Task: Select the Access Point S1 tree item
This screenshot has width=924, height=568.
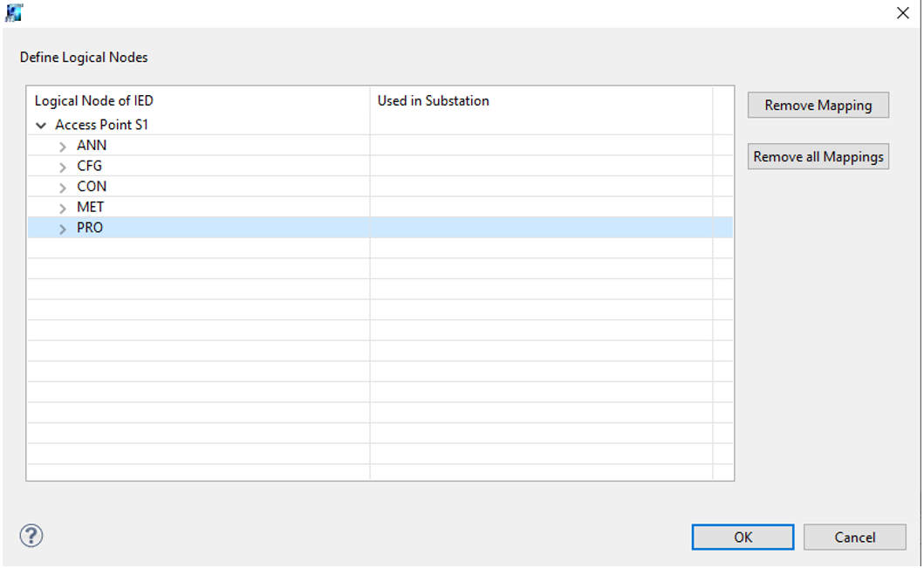Action: pos(101,125)
